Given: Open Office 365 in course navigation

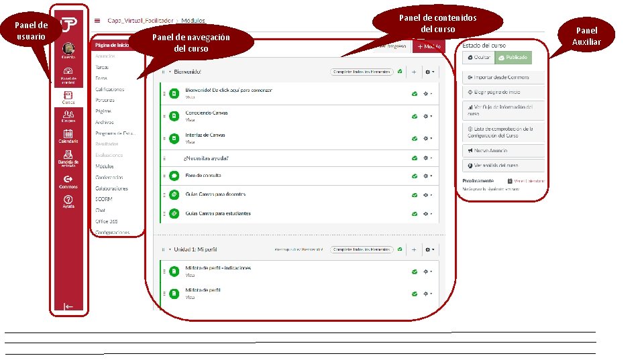Looking at the screenshot, I should click(107, 221).
